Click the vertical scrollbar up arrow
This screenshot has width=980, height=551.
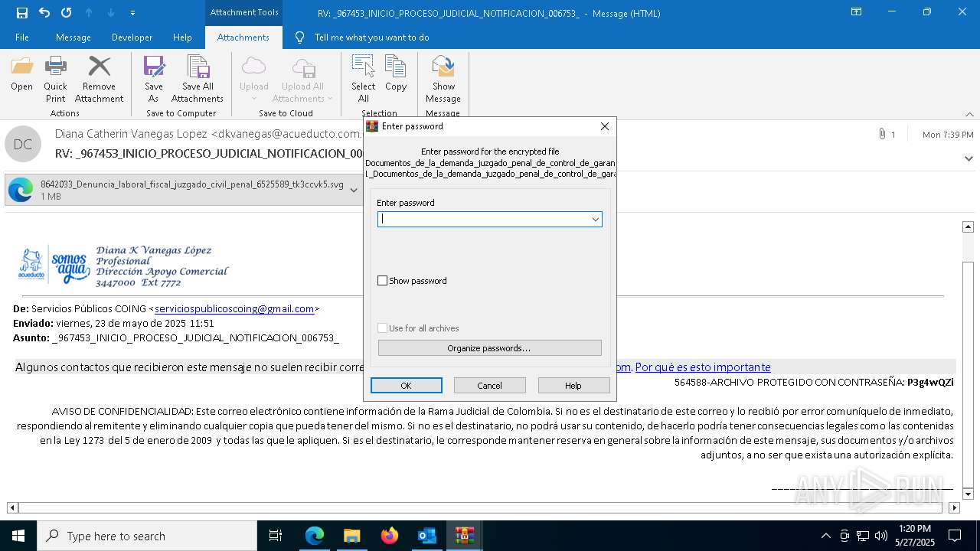coord(968,227)
